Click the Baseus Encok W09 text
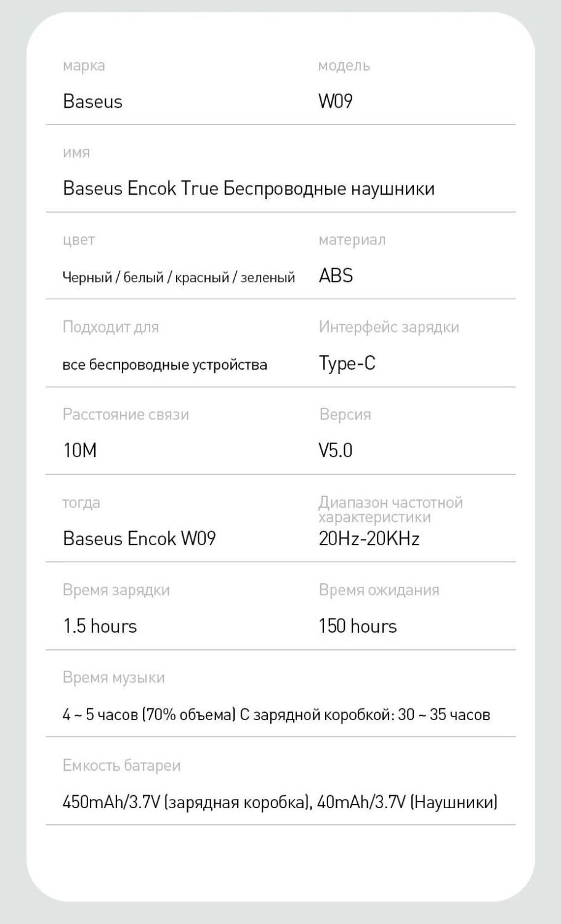 (x=139, y=539)
